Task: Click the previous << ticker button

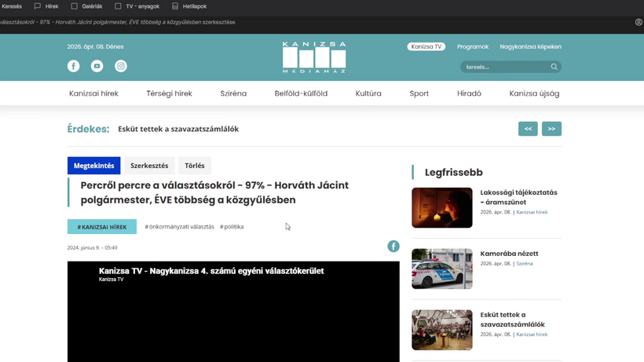Action: coord(529,129)
